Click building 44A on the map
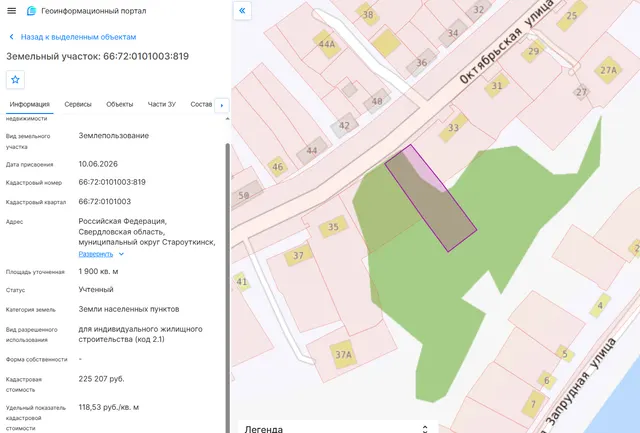640x433 pixels. (327, 44)
